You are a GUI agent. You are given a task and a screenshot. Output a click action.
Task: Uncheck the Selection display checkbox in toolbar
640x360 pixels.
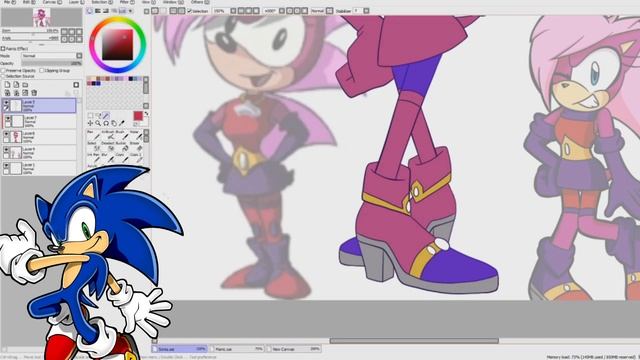[x=190, y=11]
